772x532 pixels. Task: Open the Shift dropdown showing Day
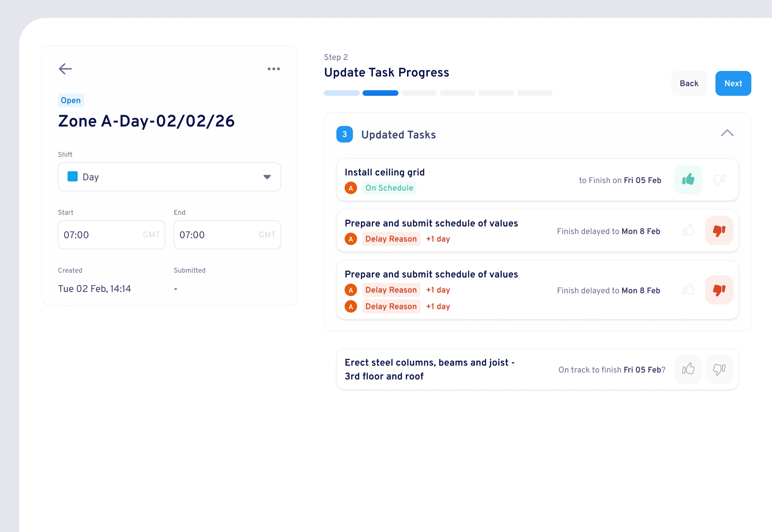169,177
